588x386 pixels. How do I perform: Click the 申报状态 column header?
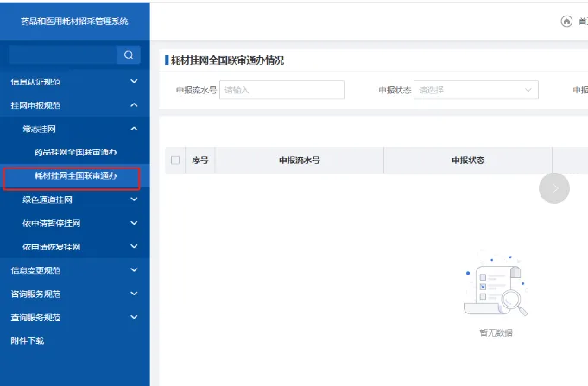tap(468, 161)
